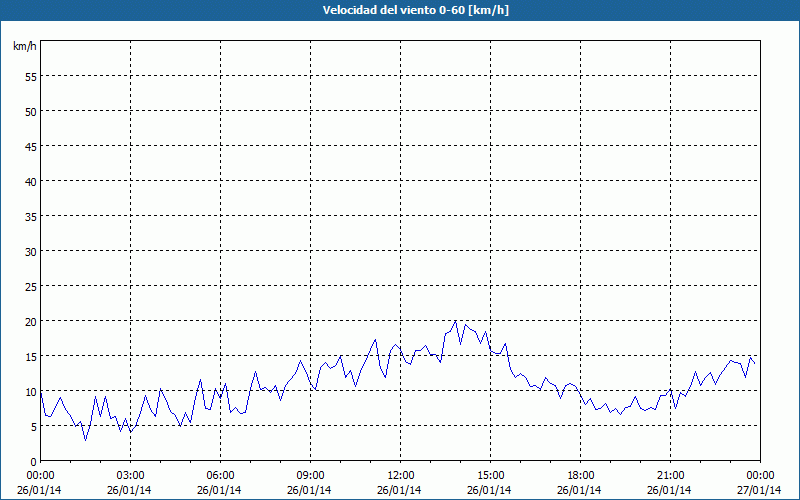
Task: Click the y-axis label 15
Action: coord(31,357)
